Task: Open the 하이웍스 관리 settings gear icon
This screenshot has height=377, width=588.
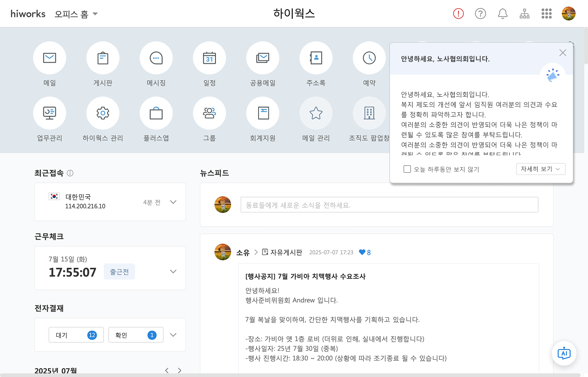Action: pyautogui.click(x=103, y=113)
